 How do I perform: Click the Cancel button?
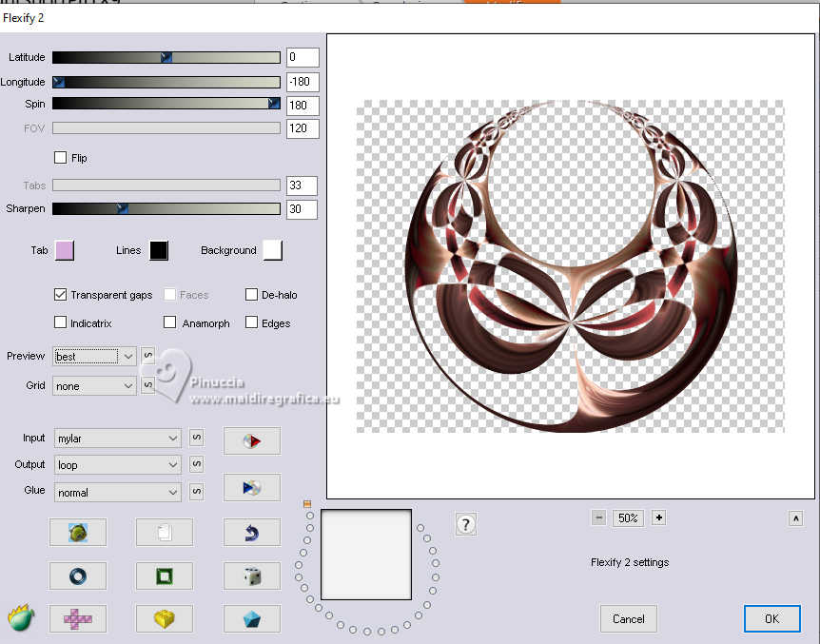tap(628, 619)
